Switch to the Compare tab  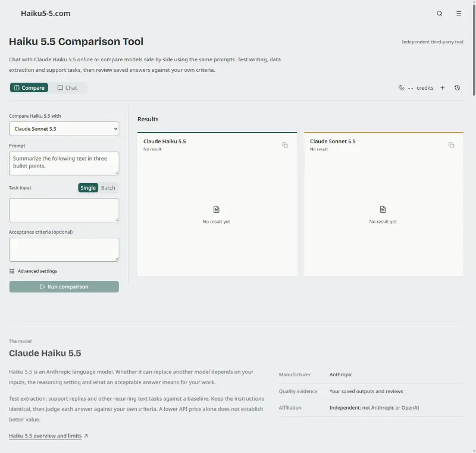coord(29,87)
